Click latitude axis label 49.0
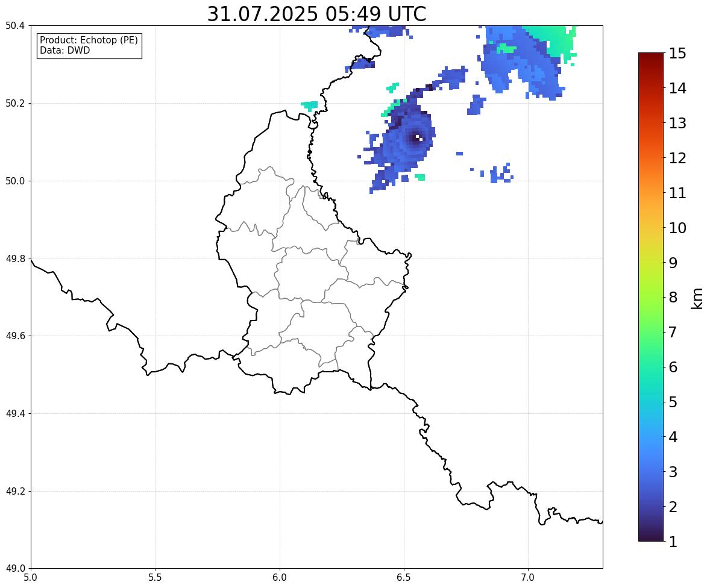This screenshot has width=710, height=588. pyautogui.click(x=16, y=569)
